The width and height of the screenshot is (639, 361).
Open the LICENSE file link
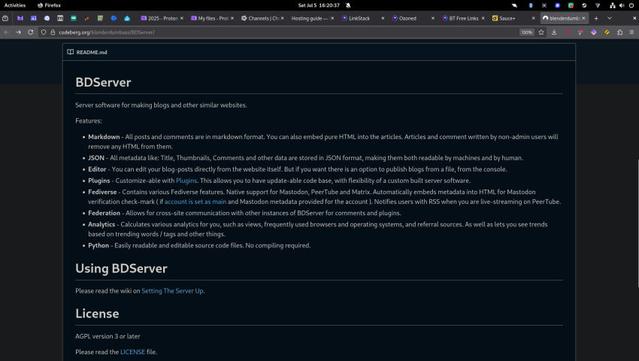click(132, 352)
